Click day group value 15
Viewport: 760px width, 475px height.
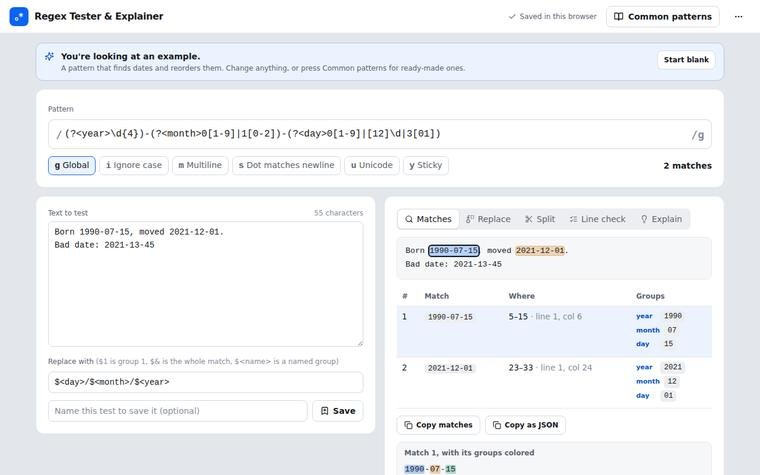tap(668, 344)
